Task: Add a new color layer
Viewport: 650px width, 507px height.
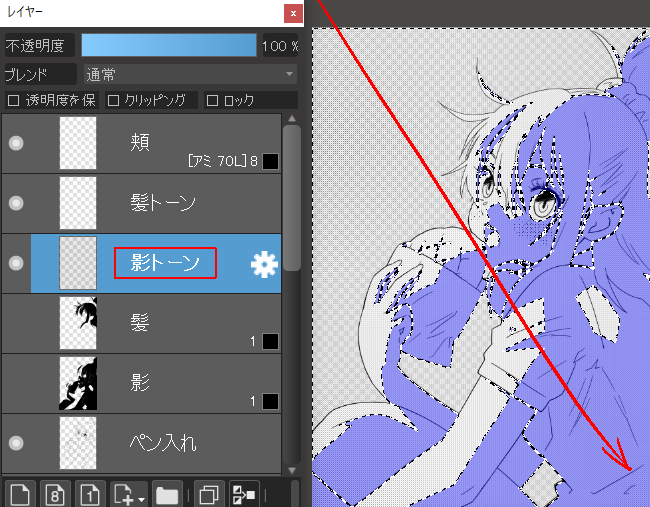Action: pyautogui.click(x=20, y=493)
